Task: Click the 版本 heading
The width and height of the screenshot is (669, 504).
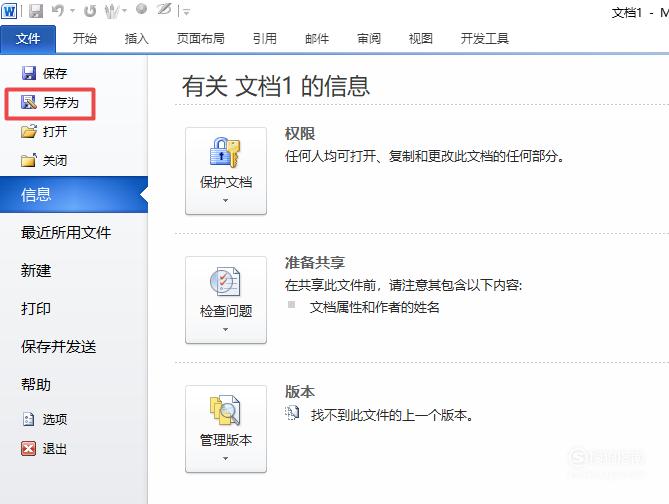Action: (300, 391)
